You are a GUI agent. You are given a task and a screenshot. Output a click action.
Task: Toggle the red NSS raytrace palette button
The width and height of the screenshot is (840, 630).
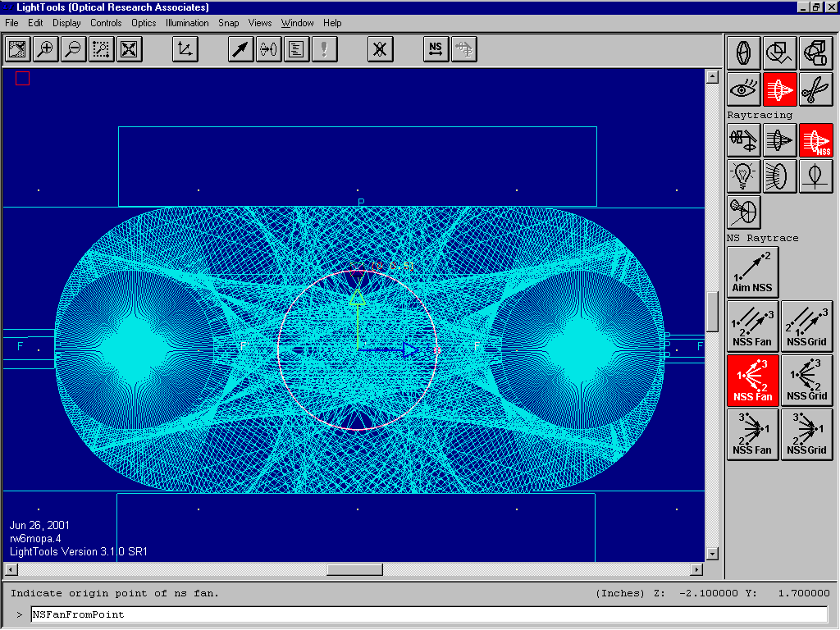coord(815,140)
